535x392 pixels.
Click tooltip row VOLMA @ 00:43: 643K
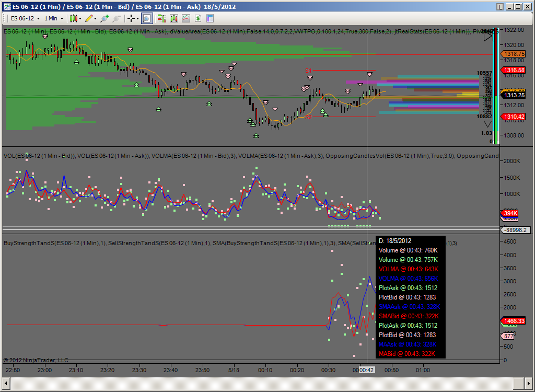coord(409,269)
